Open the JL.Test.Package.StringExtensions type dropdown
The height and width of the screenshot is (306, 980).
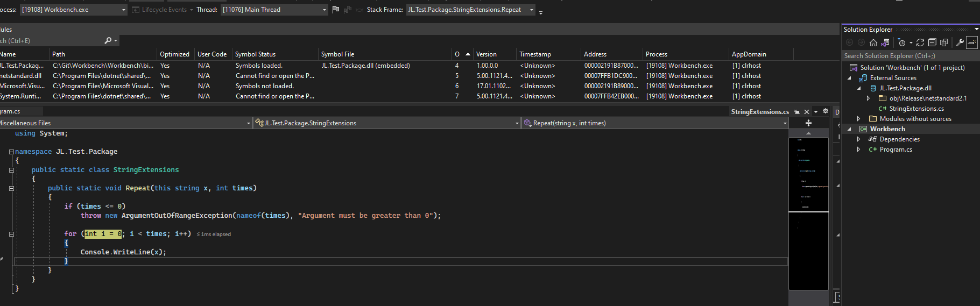pos(387,123)
